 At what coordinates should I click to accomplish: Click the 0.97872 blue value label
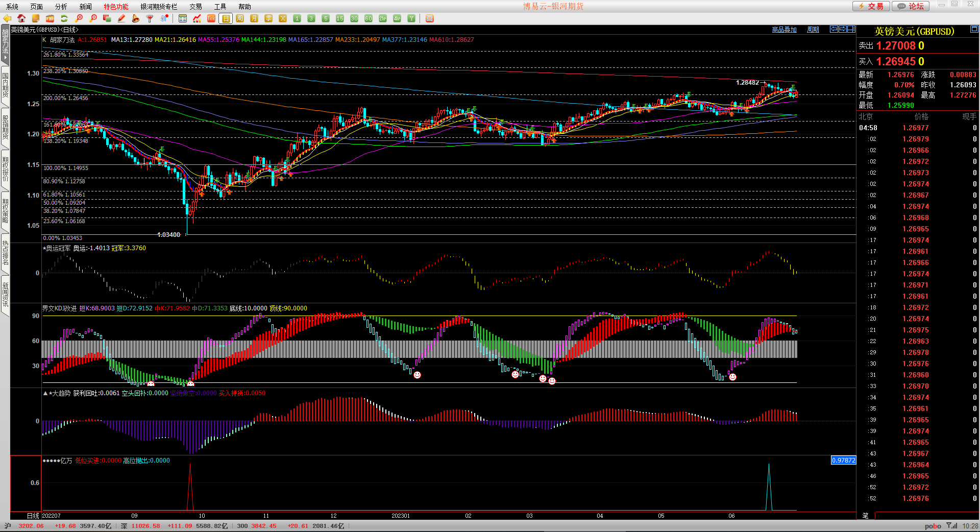843,460
